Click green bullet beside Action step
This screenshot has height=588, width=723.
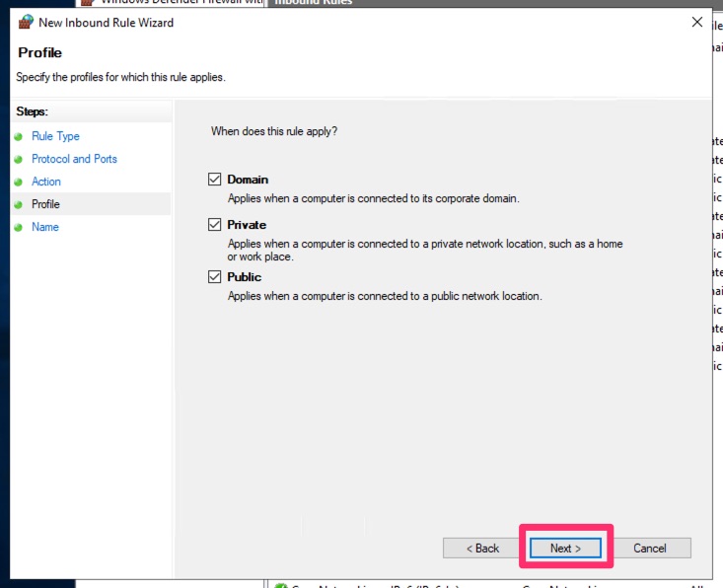pos(18,183)
